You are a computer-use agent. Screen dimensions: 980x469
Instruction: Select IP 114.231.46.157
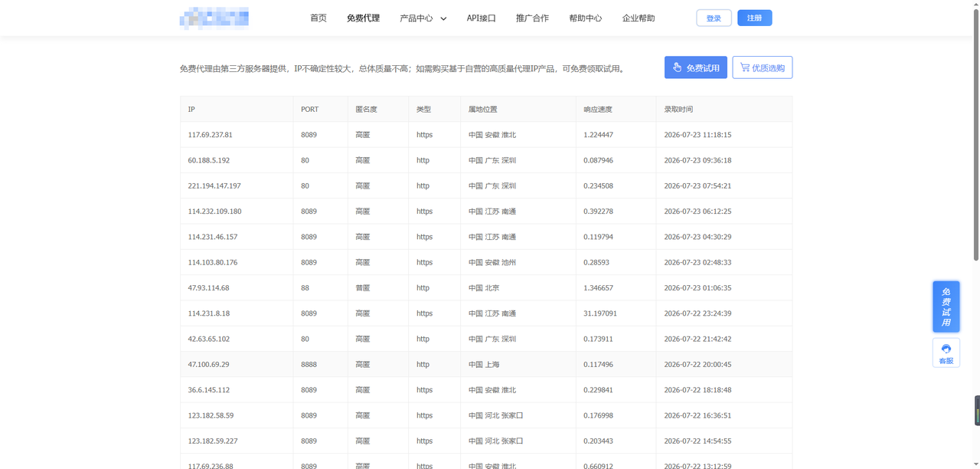[x=213, y=237]
